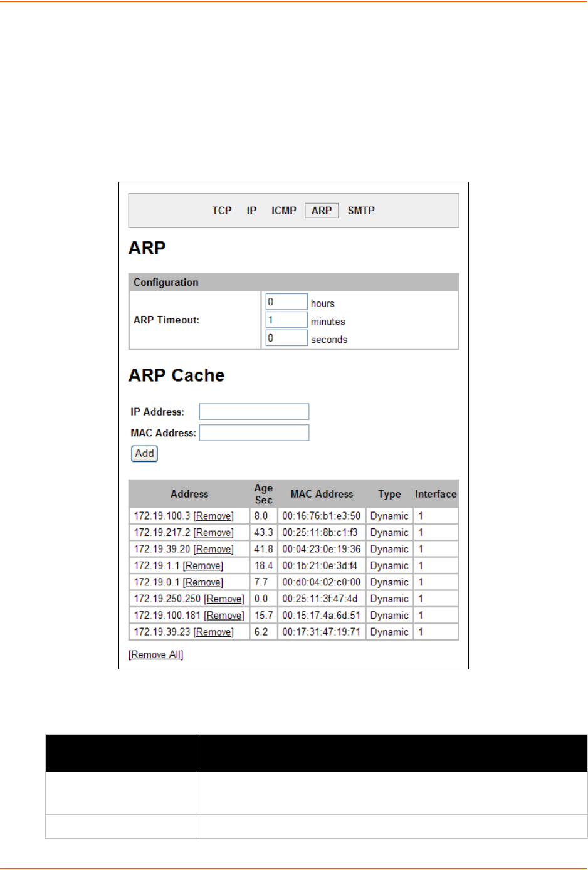Remove the 172.19.217.2 entry
This screenshot has height=870, width=588.
click(x=213, y=533)
